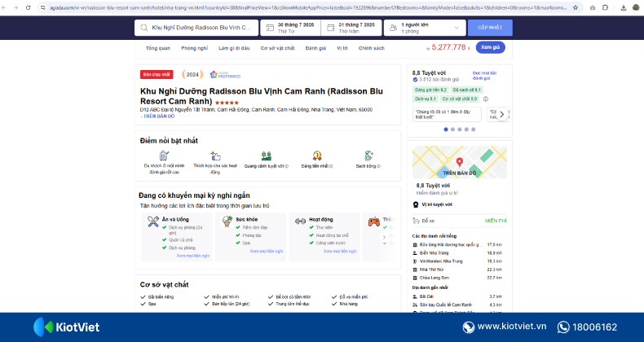Viewport: 644px width, 342px height.
Task: Click the Bãi Dài nearby place row
Action: point(457,296)
